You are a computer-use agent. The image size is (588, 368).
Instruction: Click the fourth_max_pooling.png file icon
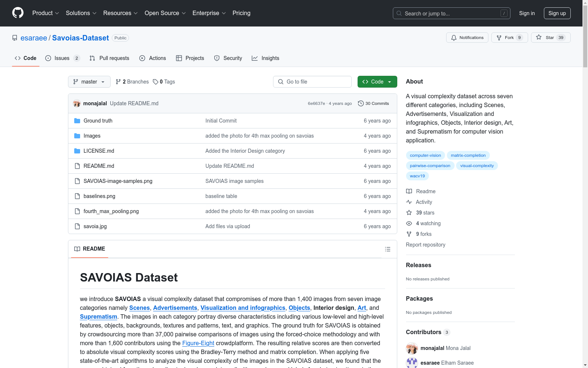coord(77,211)
